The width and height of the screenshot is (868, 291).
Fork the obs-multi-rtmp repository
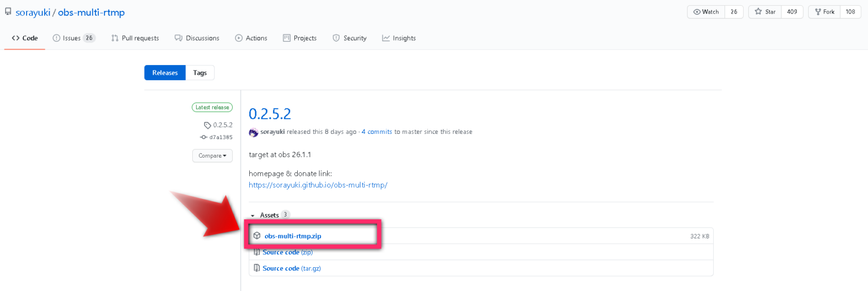pyautogui.click(x=824, y=12)
